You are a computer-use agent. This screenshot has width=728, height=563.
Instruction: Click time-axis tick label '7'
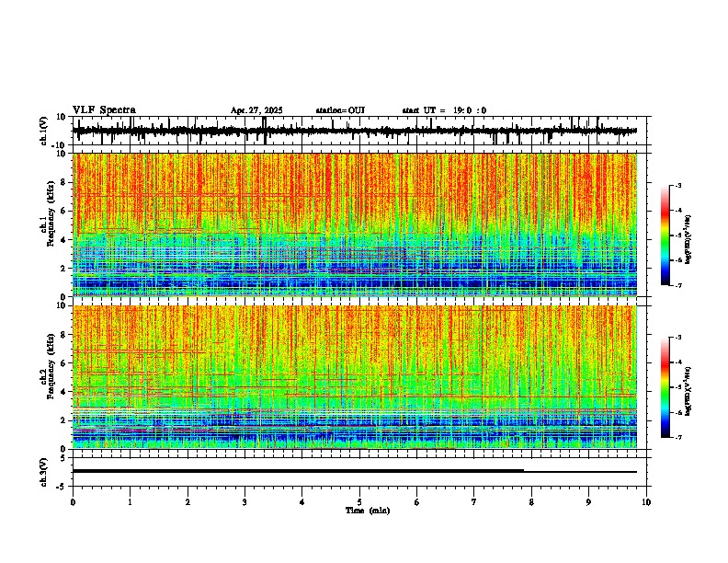(474, 502)
